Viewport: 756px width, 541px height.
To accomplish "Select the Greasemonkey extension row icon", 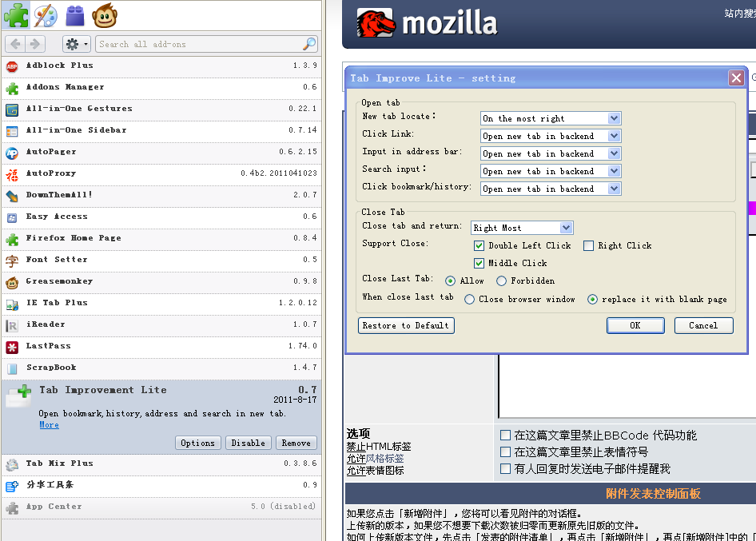I will pos(12,283).
